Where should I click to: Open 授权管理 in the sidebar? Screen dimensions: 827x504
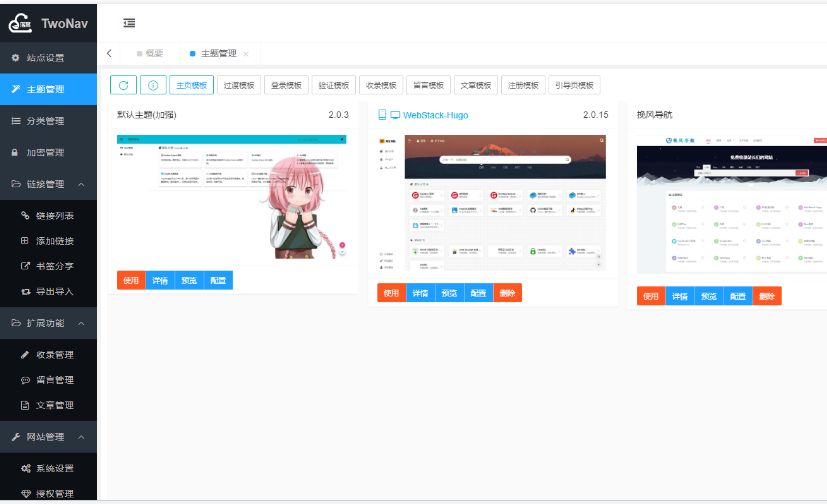tap(49, 493)
